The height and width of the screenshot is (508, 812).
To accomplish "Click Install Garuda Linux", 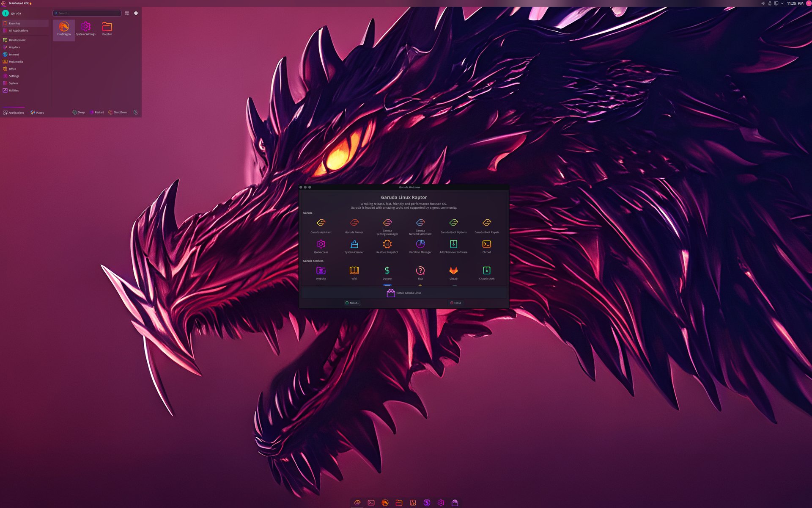I will [x=404, y=293].
